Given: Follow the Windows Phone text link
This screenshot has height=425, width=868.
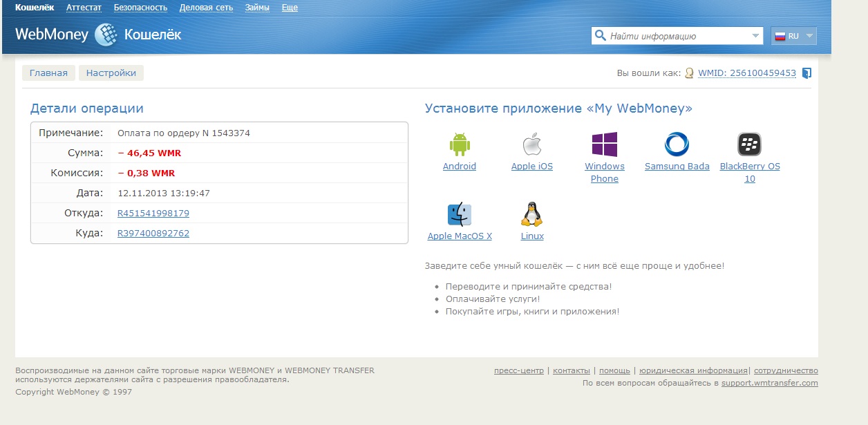Looking at the screenshot, I should 605,172.
